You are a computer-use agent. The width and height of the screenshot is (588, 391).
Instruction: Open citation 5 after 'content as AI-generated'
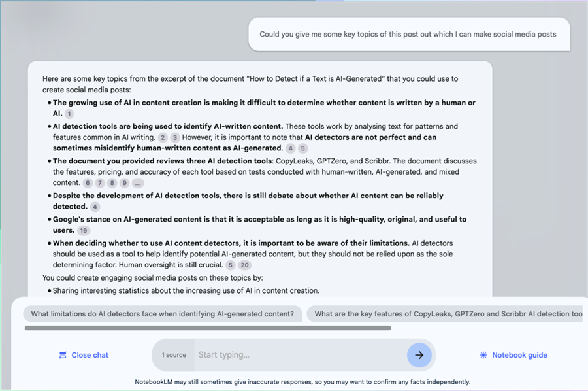[302, 148]
